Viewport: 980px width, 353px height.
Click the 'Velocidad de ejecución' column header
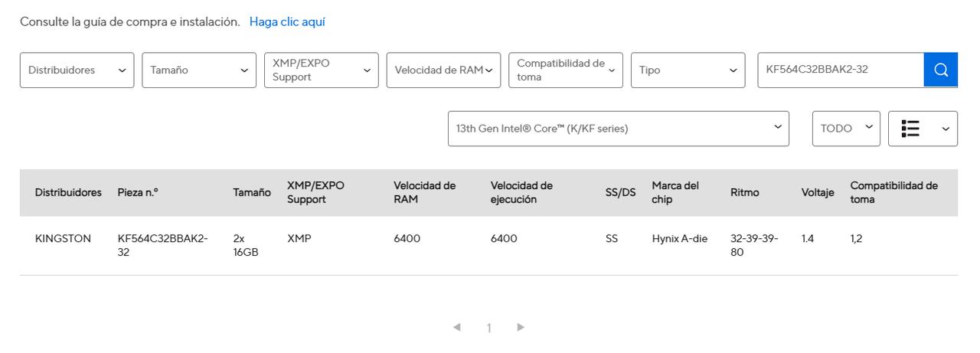(x=521, y=192)
